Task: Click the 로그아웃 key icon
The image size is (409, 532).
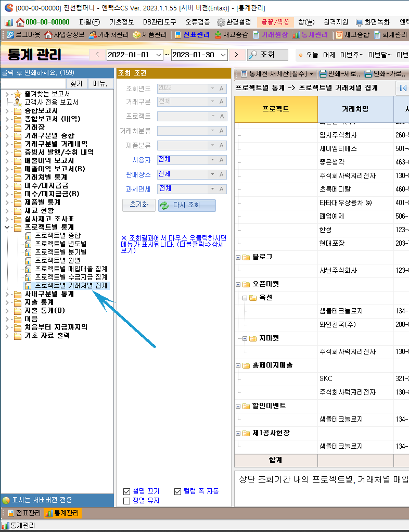Action: [x=10, y=34]
